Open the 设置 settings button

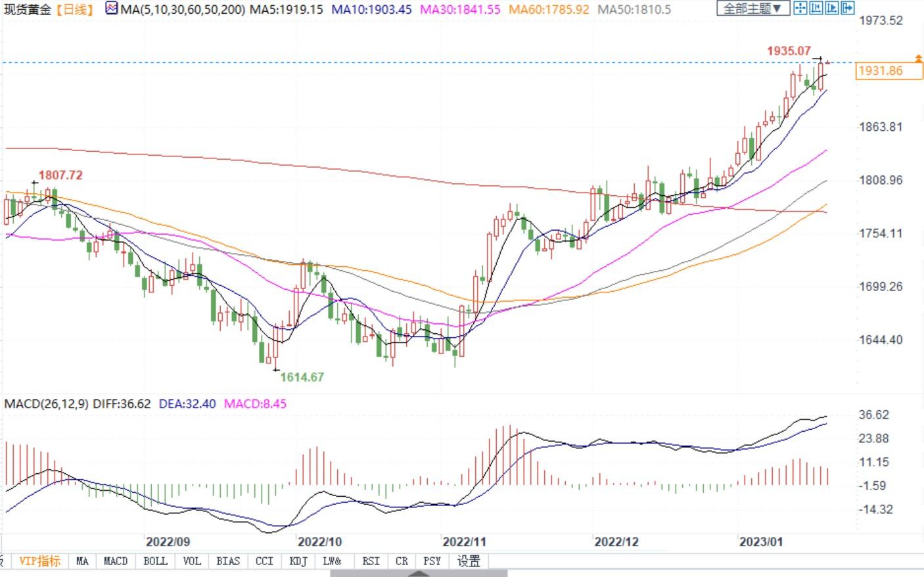click(x=469, y=561)
